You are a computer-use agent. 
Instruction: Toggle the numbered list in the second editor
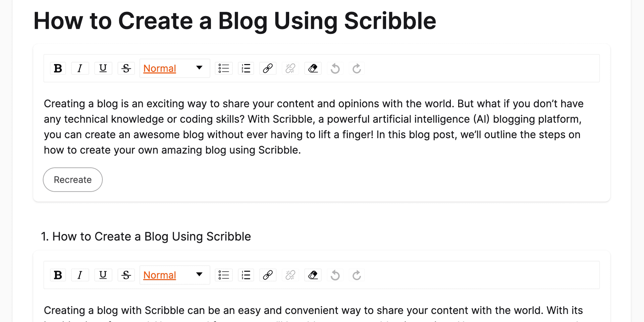pos(246,275)
